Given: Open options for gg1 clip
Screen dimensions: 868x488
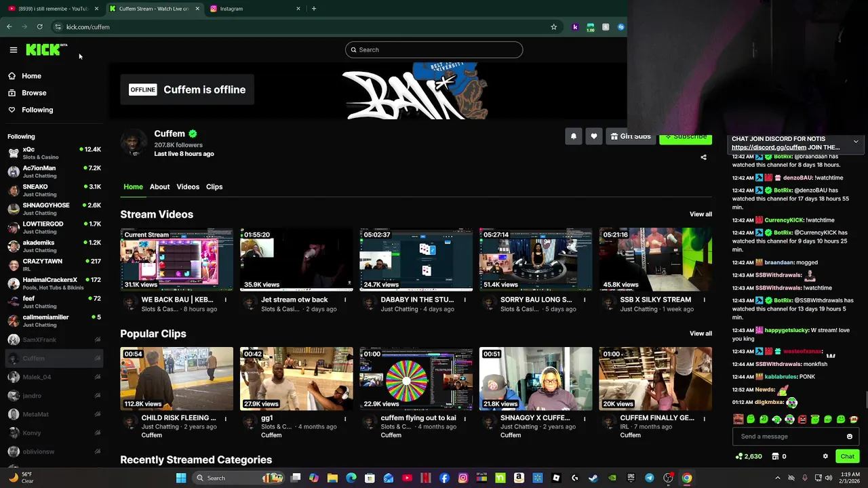Looking at the screenshot, I should click(x=345, y=418).
